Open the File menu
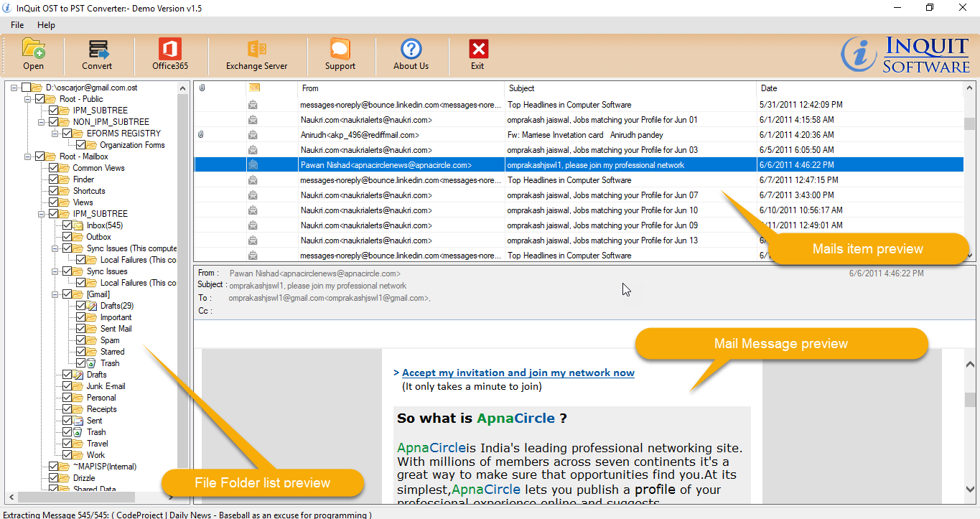This screenshot has height=519, width=980. click(17, 25)
